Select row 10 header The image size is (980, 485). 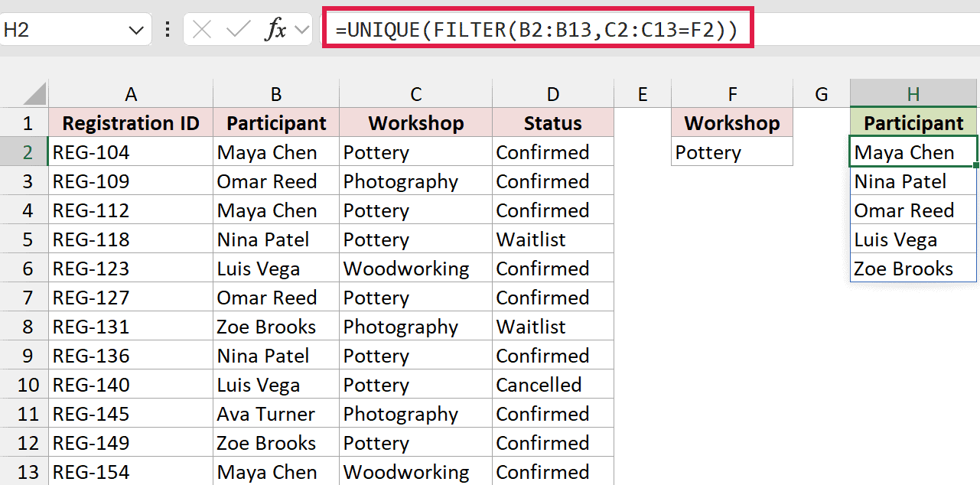pyautogui.click(x=24, y=385)
